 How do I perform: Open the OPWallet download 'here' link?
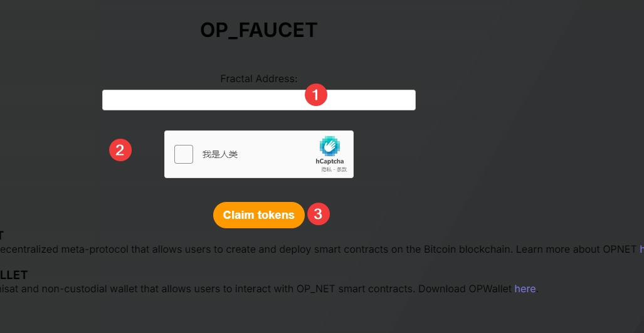[x=525, y=289]
